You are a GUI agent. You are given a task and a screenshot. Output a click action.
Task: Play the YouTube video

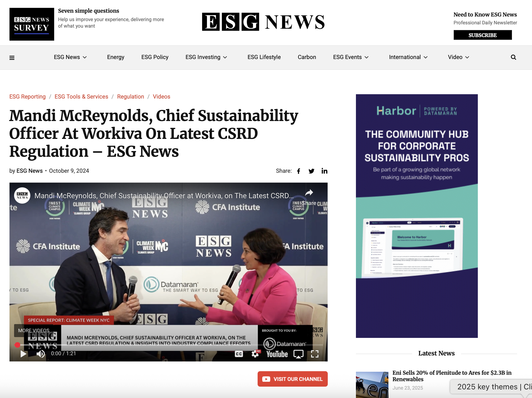pos(23,354)
